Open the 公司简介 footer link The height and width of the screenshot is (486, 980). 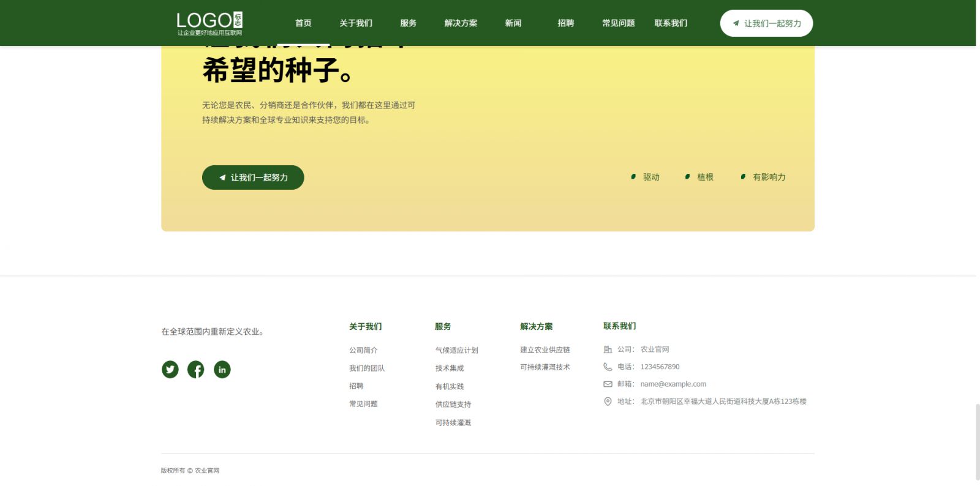pyautogui.click(x=363, y=350)
